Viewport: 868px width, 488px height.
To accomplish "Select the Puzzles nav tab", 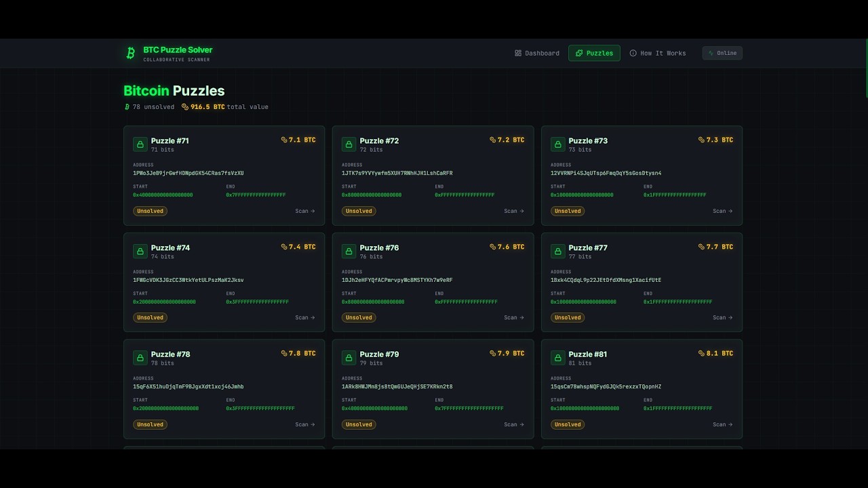I will point(594,53).
